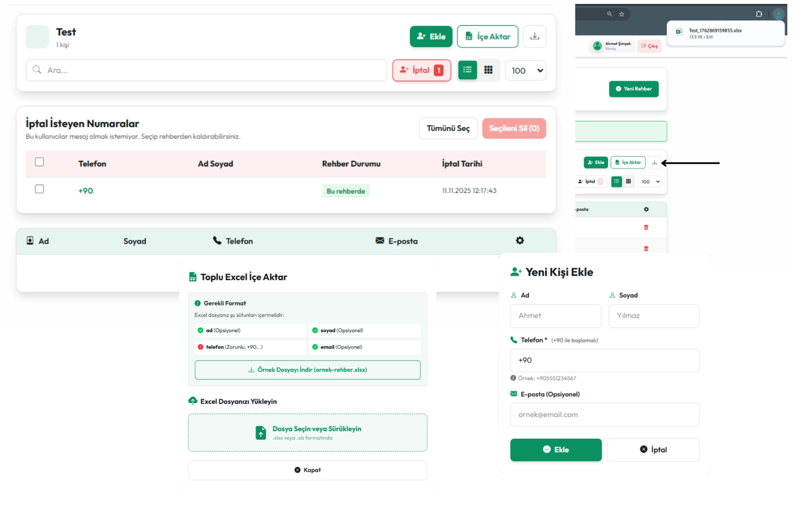
Task: Click the browser downloads icon in toolbar
Action: (779, 15)
